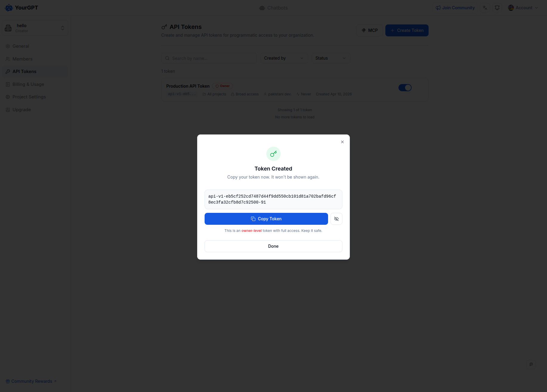547x392 pixels.
Task: Open the Status filter dropdown
Action: tap(331, 58)
